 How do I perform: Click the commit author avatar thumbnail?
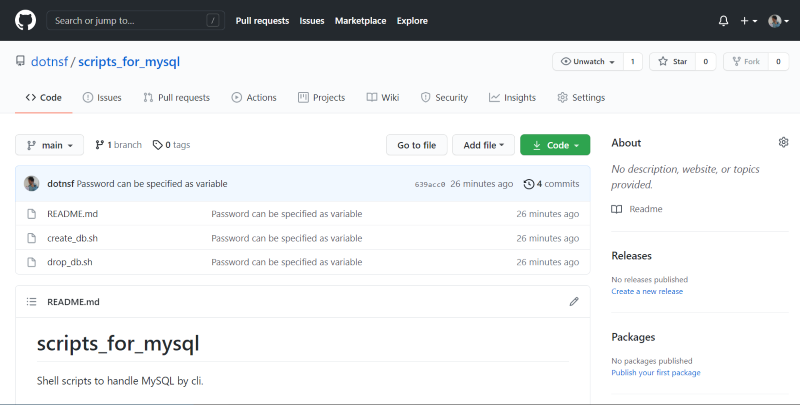(x=32, y=184)
